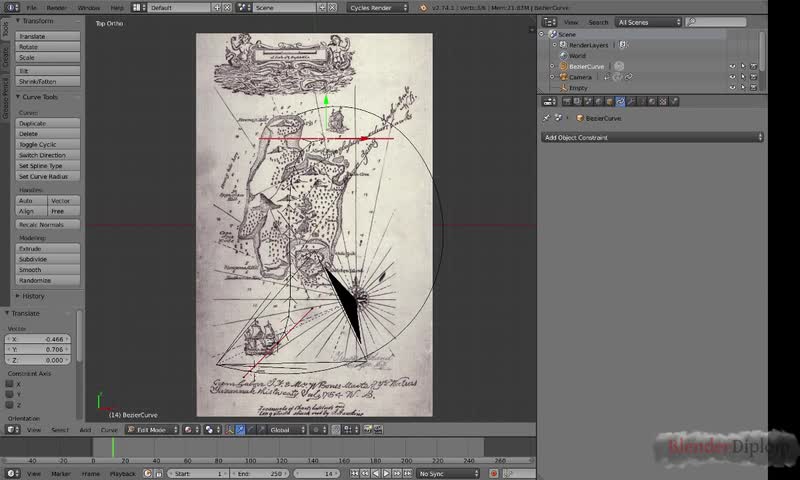
Task: Click the Toggle Cyclic button
Action: point(47,144)
